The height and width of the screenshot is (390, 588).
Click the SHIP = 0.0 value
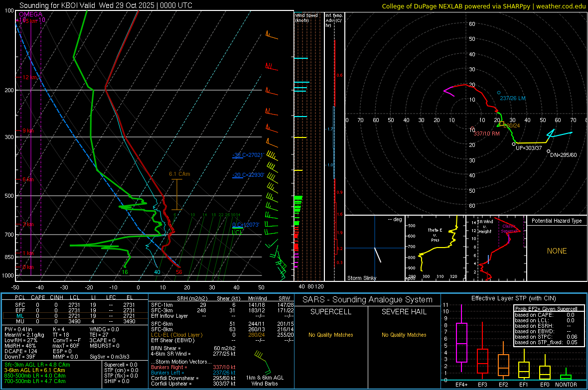point(117,381)
